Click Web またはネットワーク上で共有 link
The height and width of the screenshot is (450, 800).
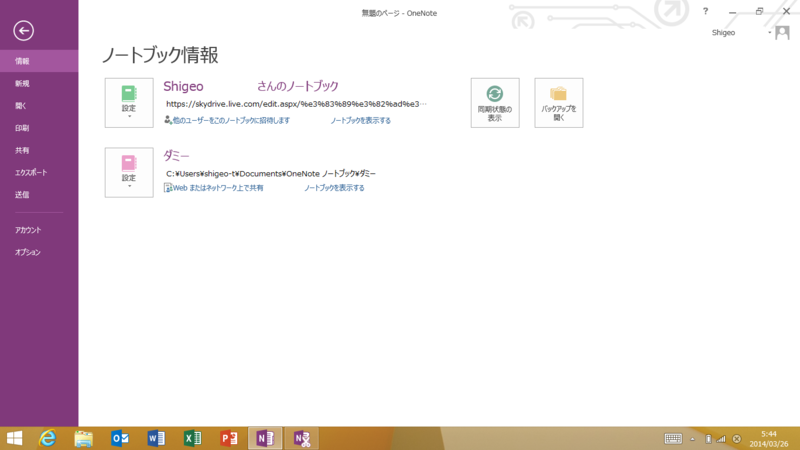point(214,188)
